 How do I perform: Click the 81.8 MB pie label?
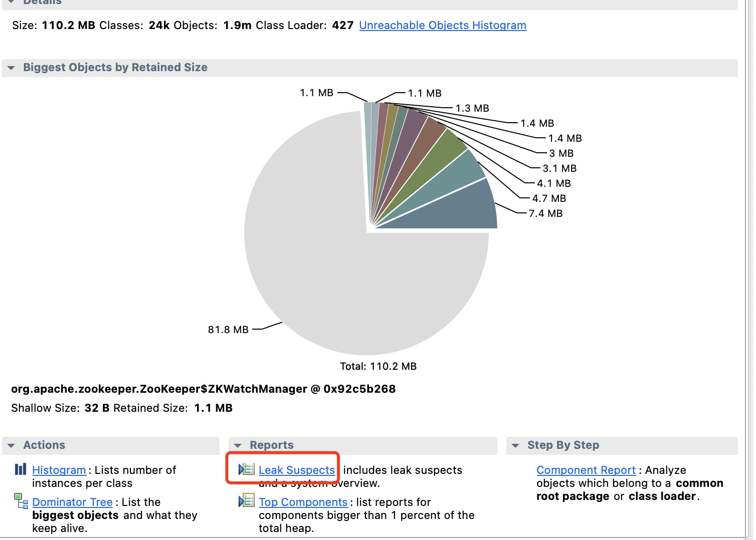(x=228, y=330)
